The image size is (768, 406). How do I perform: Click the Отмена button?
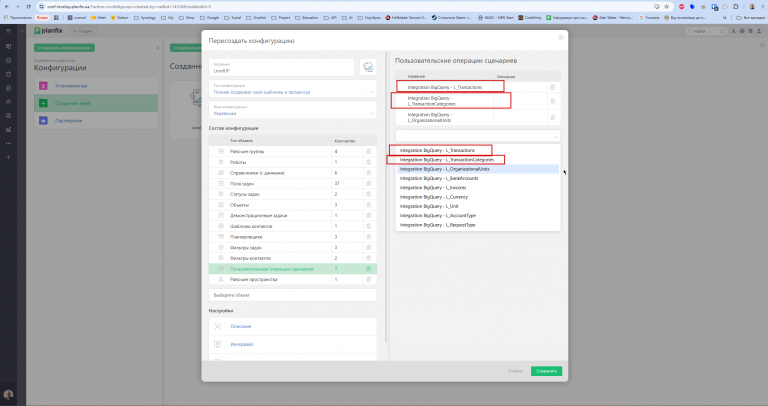coord(515,371)
